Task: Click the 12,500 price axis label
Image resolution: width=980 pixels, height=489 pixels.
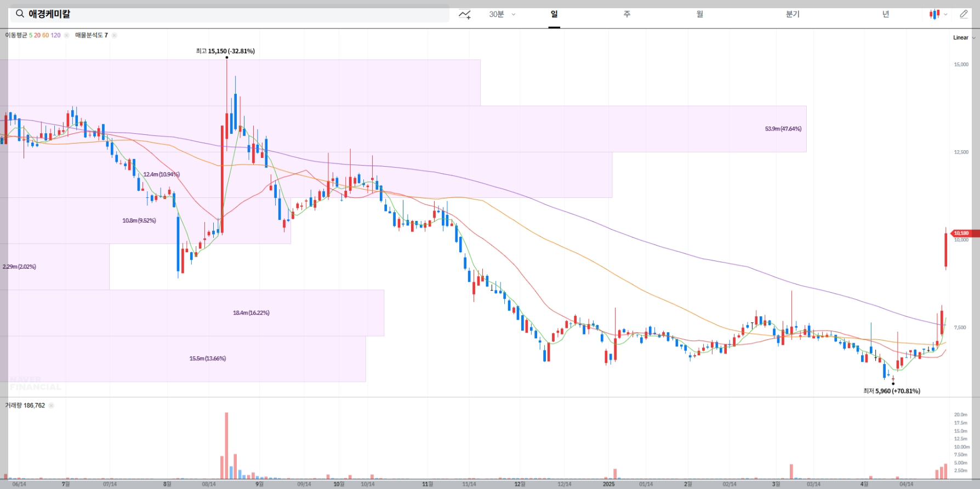Action: click(961, 152)
